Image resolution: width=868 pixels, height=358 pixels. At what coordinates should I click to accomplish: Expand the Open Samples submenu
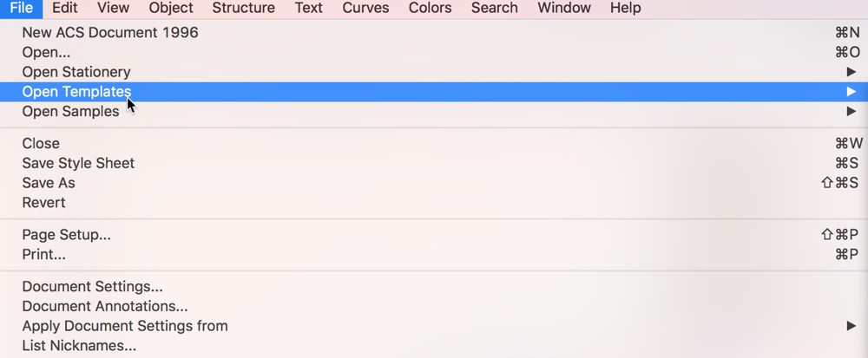pos(70,112)
